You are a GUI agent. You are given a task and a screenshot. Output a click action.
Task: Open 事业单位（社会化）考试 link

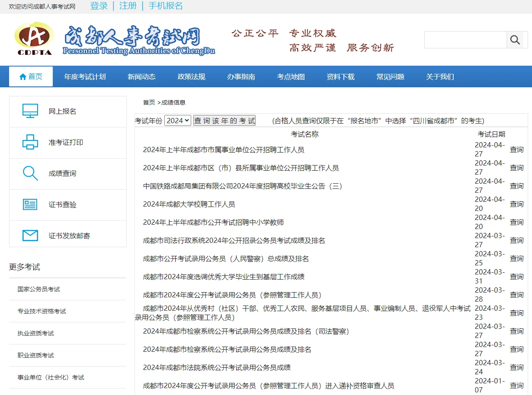51,377
